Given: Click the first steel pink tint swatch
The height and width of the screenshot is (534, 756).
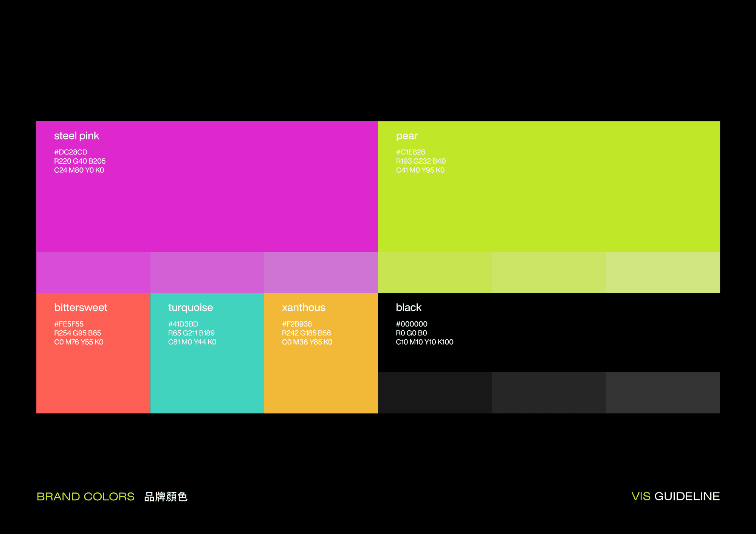Looking at the screenshot, I should [x=93, y=272].
